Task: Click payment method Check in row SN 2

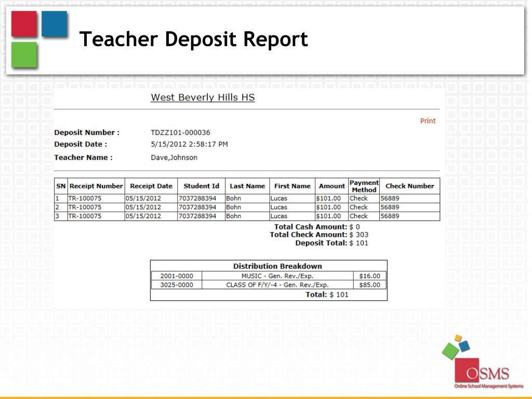Action: [358, 207]
